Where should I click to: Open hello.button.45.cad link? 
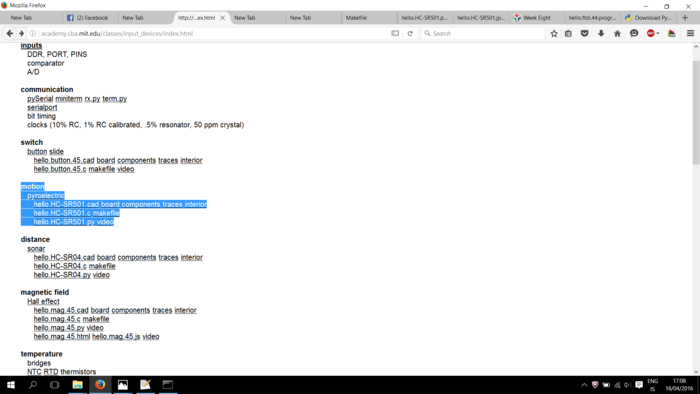64,160
